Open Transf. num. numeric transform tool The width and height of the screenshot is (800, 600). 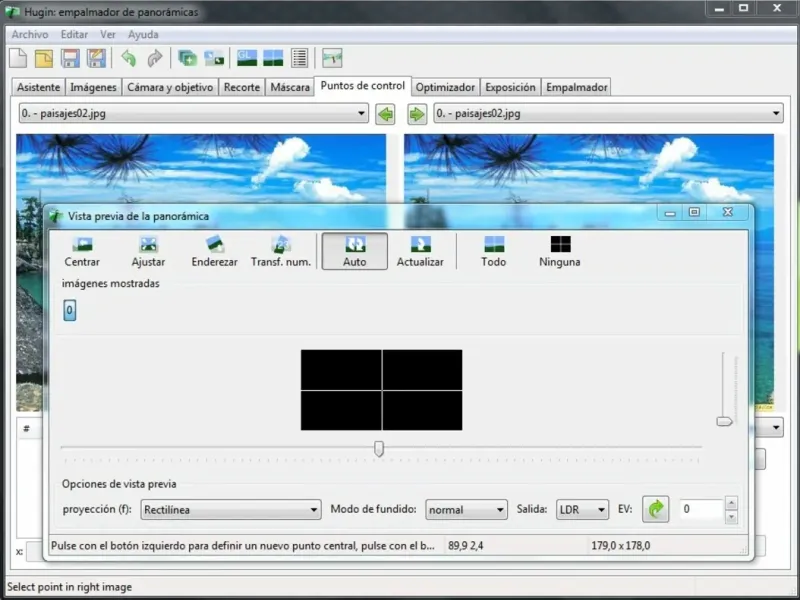pos(281,252)
